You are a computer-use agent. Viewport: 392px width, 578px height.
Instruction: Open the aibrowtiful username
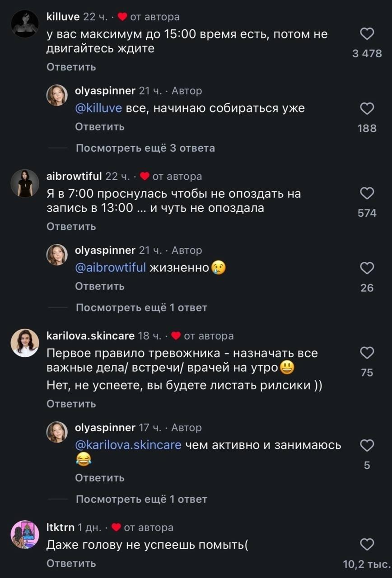pyautogui.click(x=75, y=176)
